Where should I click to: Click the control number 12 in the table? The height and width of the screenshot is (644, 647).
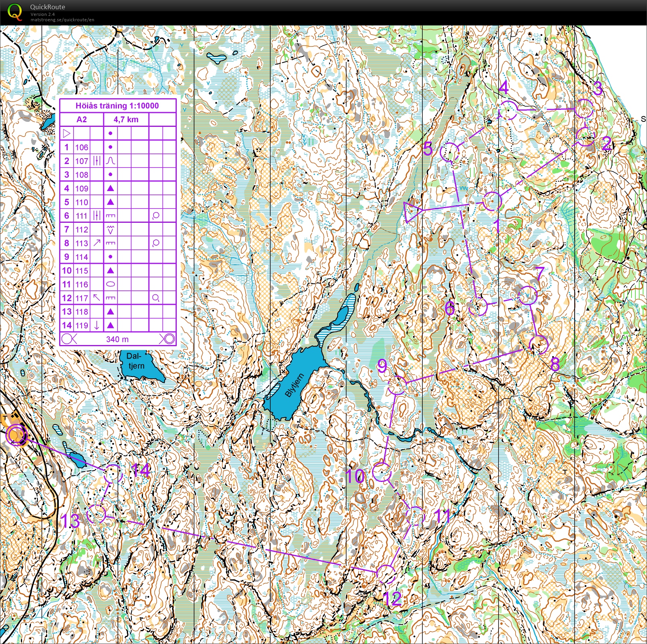[x=67, y=298]
